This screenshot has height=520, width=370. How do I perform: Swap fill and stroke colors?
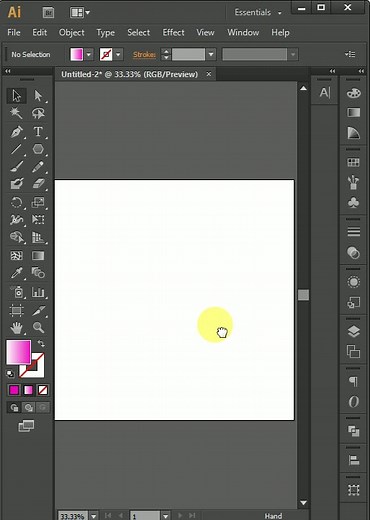pyautogui.click(x=41, y=343)
